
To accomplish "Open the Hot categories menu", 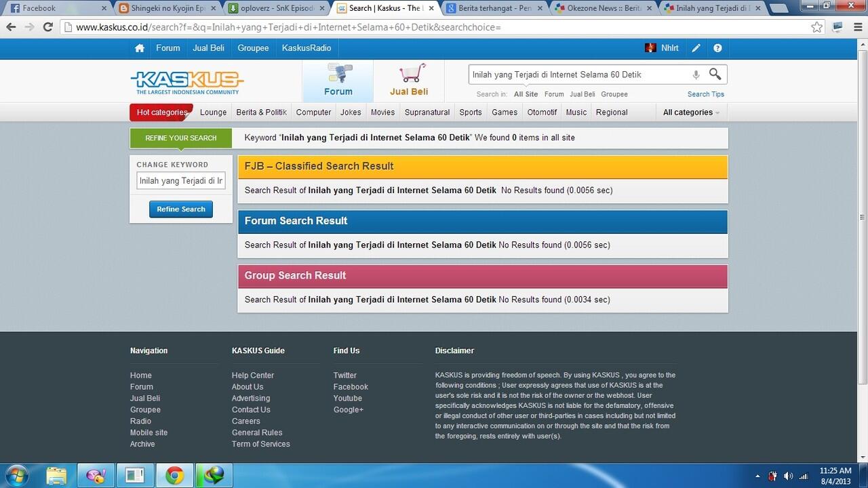I will [x=161, y=113].
